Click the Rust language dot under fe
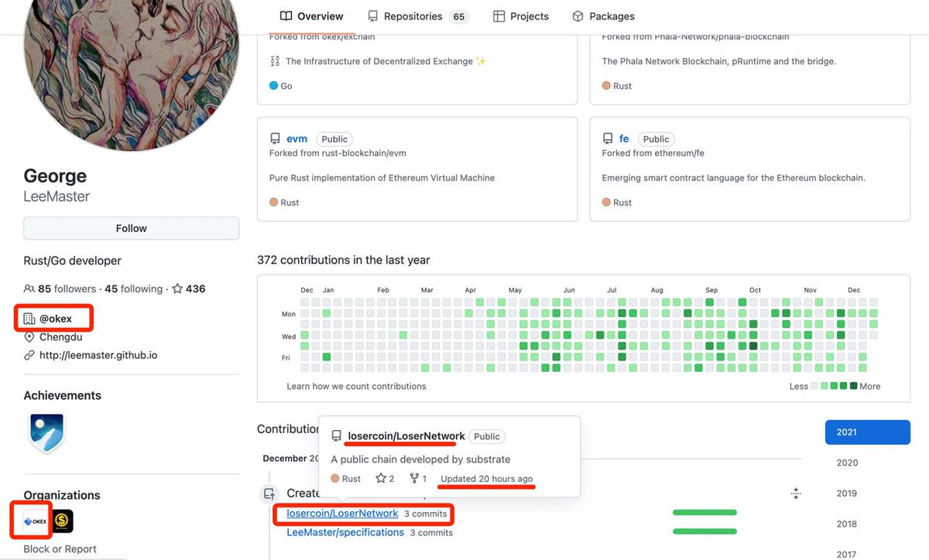This screenshot has width=929, height=560. pyautogui.click(x=606, y=203)
